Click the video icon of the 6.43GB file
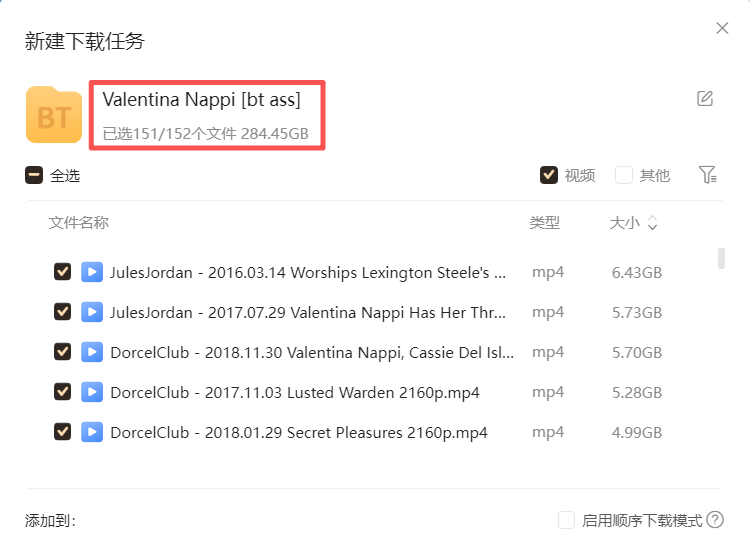 coord(92,272)
